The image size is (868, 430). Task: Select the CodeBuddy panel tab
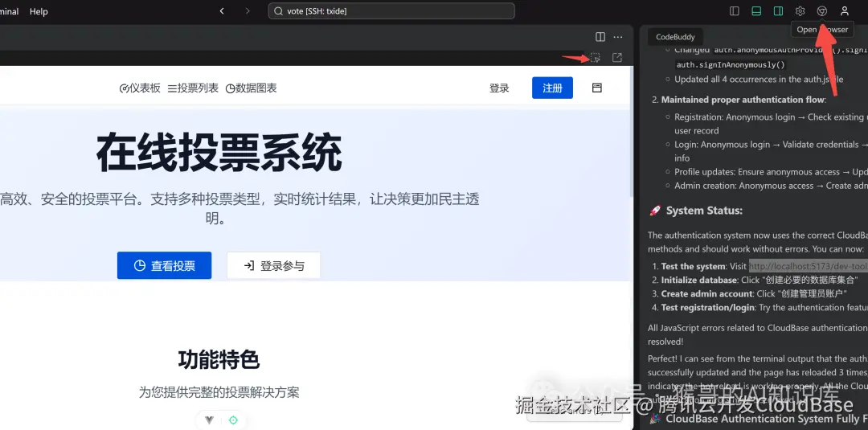(x=675, y=37)
